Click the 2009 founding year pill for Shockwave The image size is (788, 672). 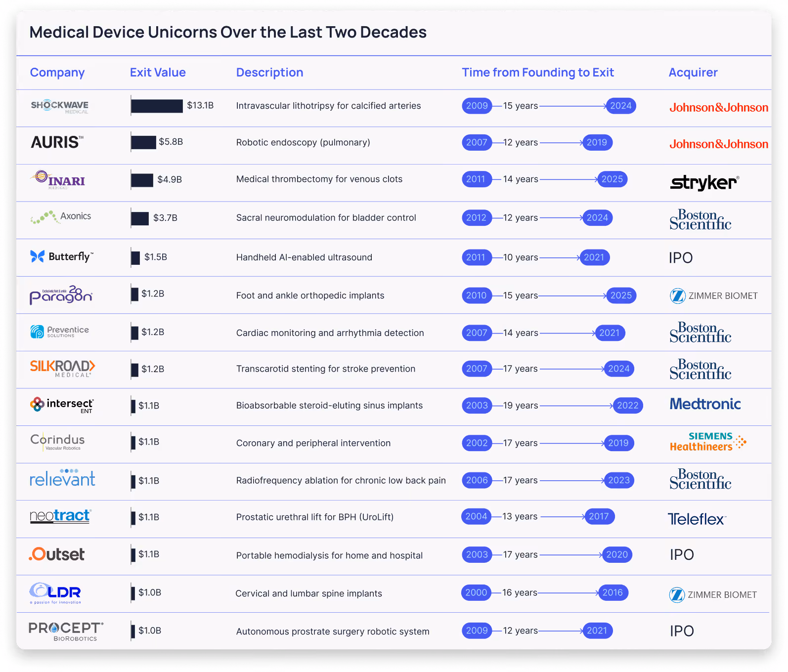pyautogui.click(x=477, y=106)
